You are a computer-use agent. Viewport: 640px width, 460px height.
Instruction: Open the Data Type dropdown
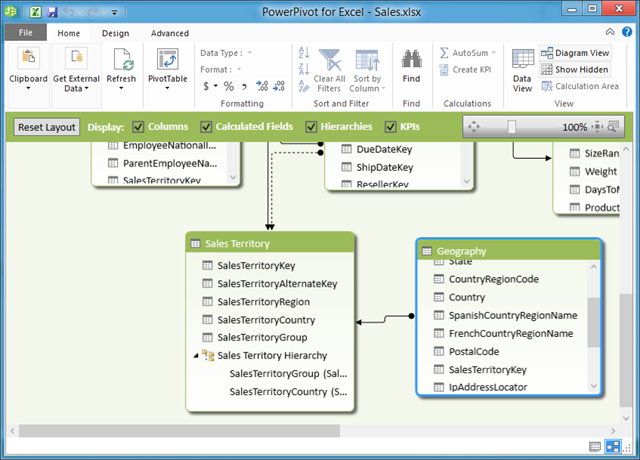point(249,53)
